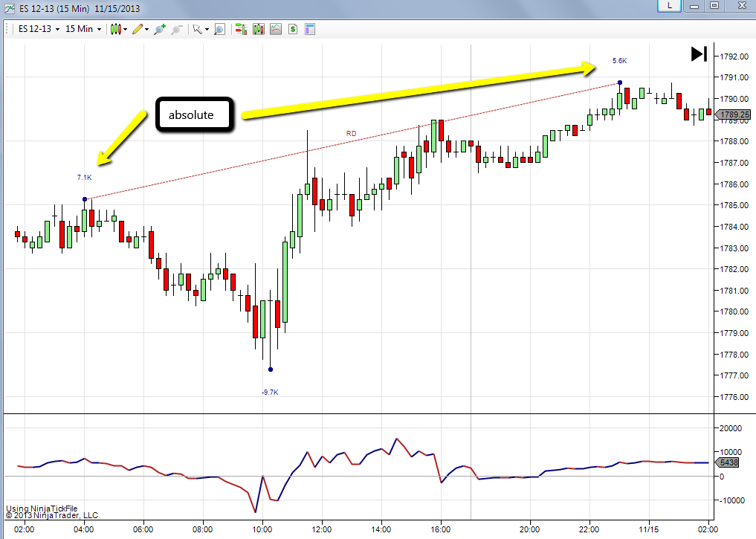The image size is (756, 539).
Task: Click the 16:00 time axis label
Action: [x=441, y=529]
